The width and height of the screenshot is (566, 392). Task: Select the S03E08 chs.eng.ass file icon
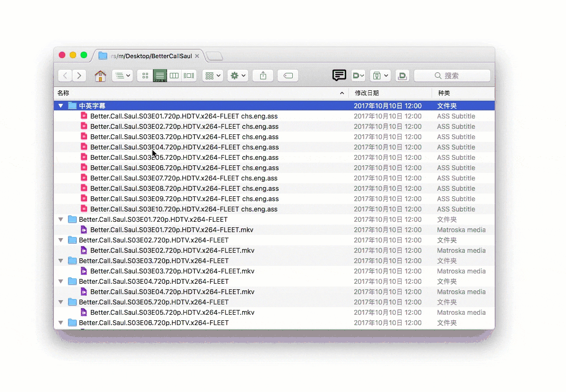[x=84, y=188]
